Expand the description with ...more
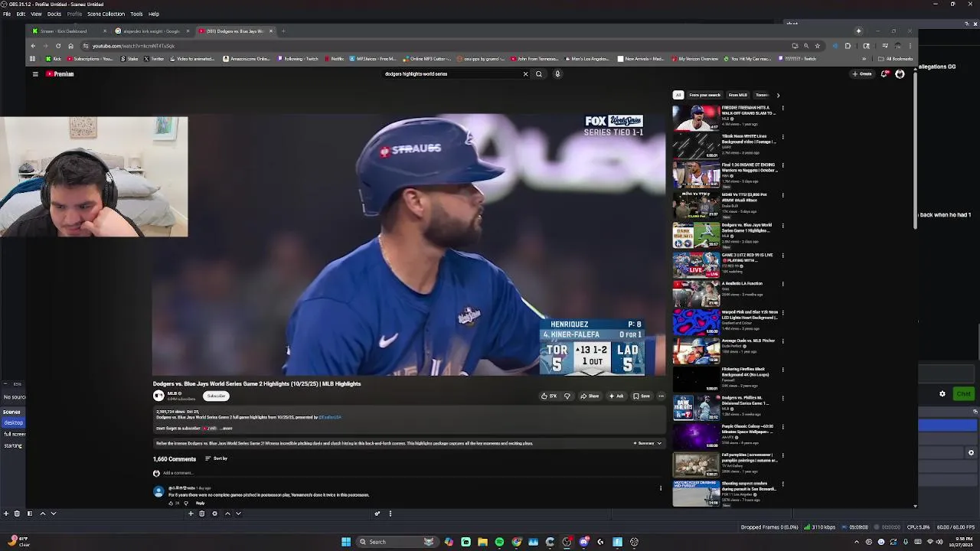Viewport: 980px width, 551px height. (x=225, y=429)
